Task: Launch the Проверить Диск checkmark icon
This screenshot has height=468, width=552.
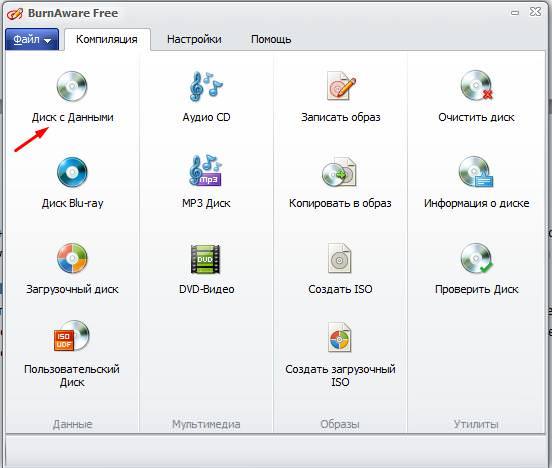Action: 477,258
